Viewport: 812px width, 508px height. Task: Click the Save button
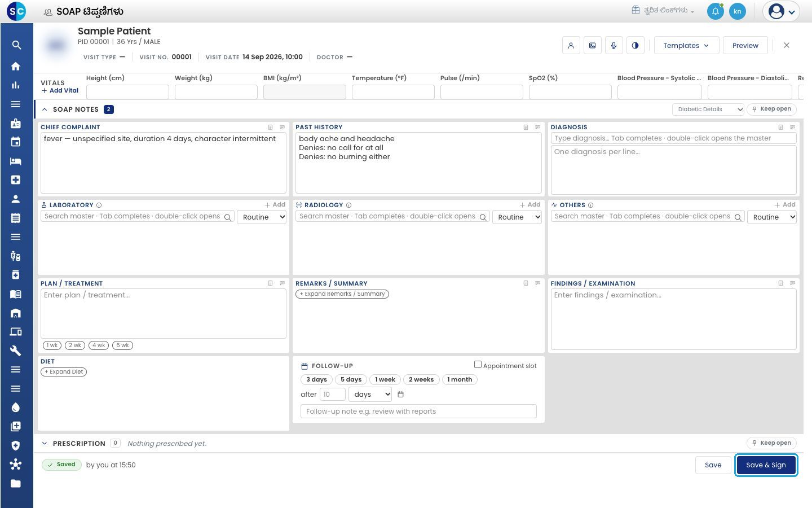[x=713, y=465]
